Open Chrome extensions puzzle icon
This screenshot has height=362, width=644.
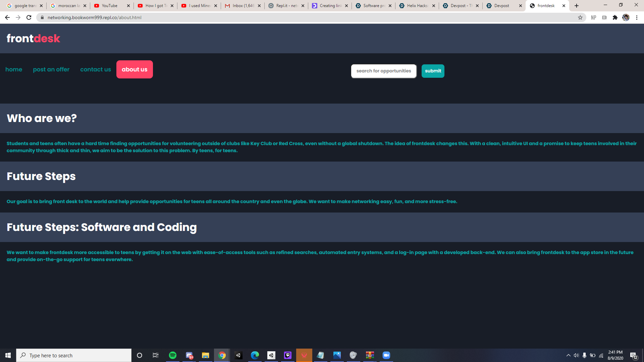pos(615,17)
